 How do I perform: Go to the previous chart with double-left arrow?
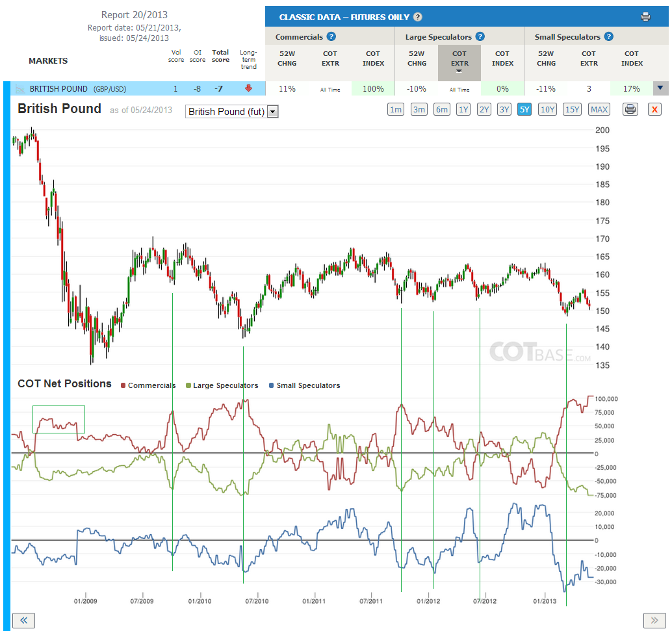click(x=23, y=620)
